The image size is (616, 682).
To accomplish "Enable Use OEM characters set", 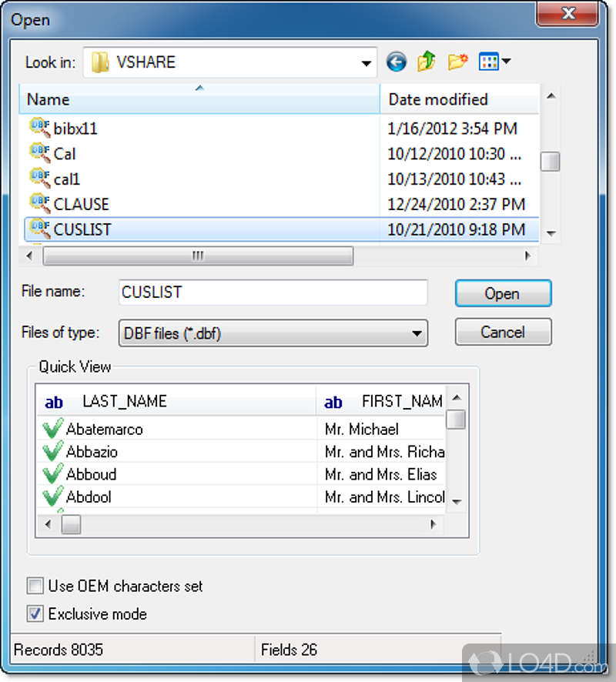I will (x=35, y=586).
